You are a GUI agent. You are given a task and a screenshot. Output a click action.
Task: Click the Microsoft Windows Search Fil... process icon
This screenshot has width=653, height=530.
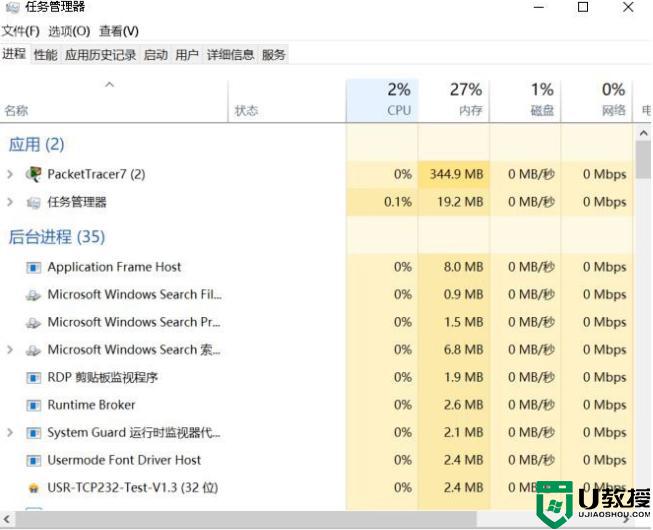33,295
